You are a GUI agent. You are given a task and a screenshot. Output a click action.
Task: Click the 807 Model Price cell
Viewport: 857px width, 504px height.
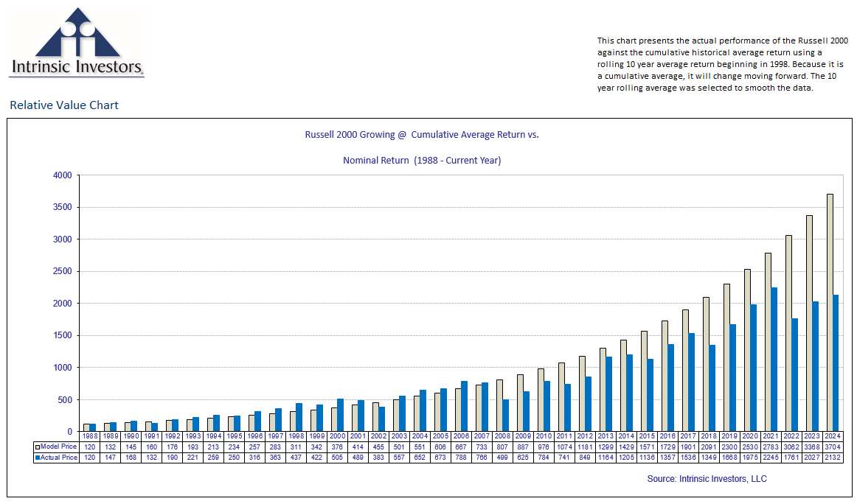point(502,447)
